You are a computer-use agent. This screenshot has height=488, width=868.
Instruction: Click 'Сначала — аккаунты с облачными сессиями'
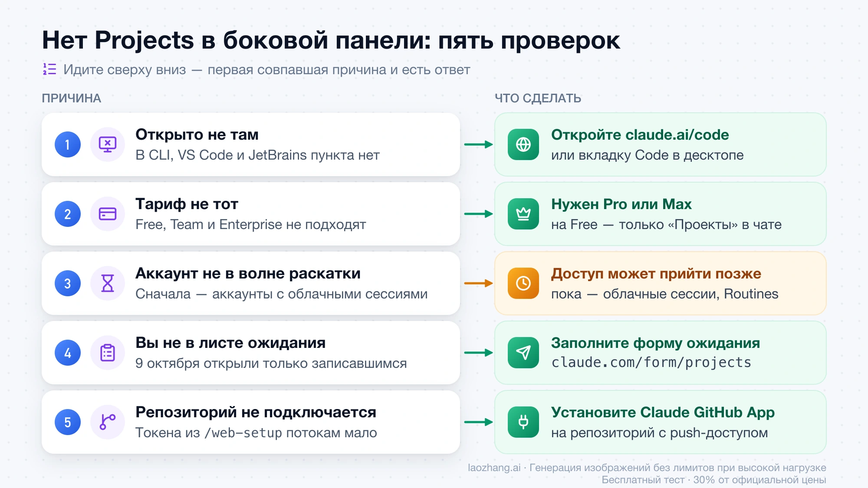click(281, 294)
